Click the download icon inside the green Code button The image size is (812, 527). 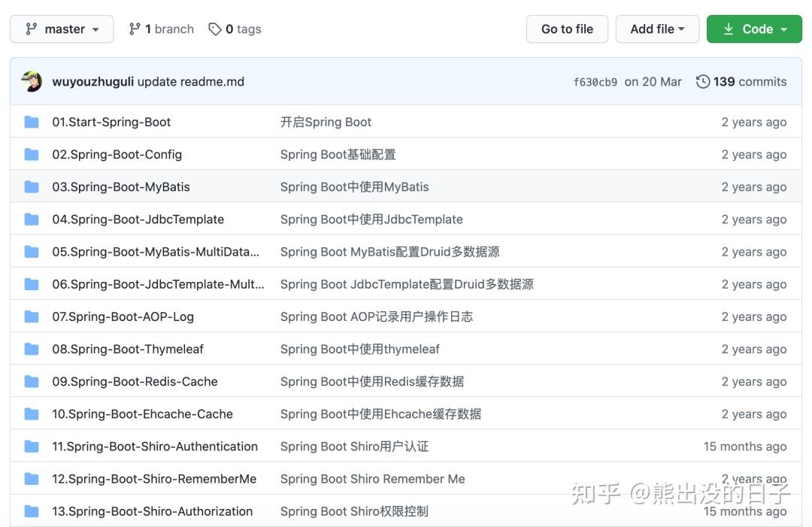pyautogui.click(x=728, y=29)
